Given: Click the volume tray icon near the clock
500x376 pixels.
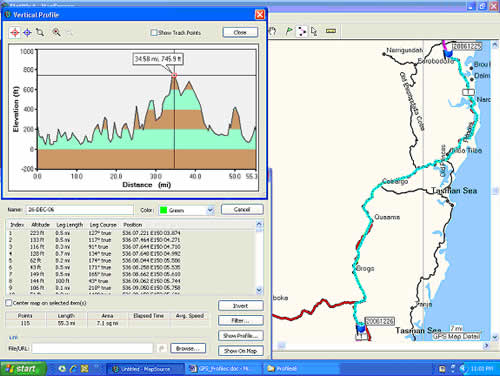Looking at the screenshot, I should click(463, 369).
